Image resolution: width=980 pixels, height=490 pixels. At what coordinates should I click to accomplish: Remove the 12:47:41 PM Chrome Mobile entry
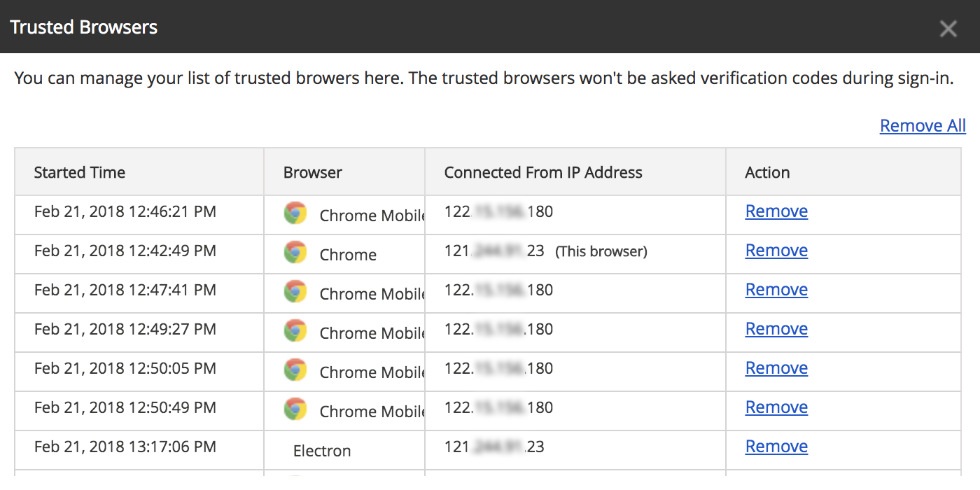[x=776, y=290]
